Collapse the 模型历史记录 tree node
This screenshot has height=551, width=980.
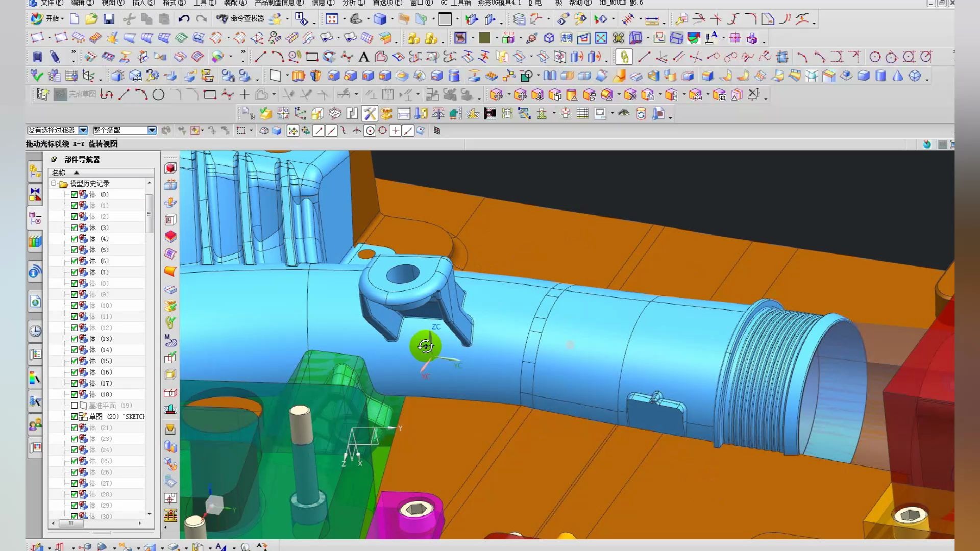click(x=54, y=183)
